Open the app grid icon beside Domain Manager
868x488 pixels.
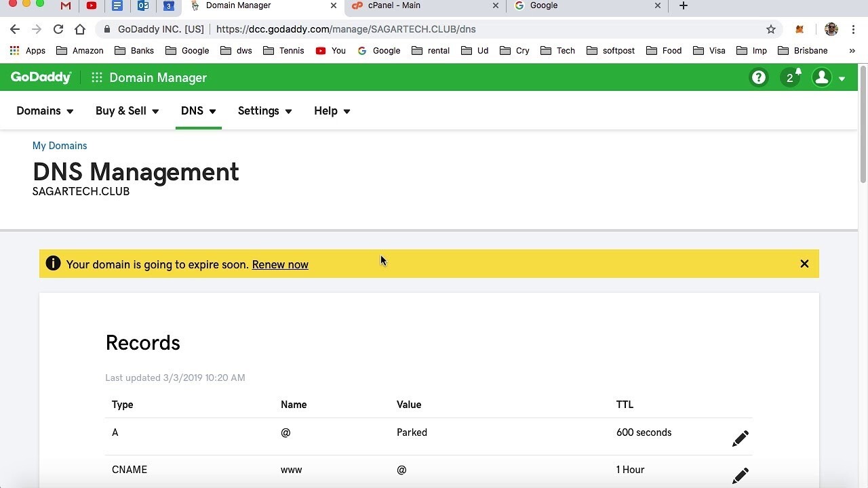pos(97,77)
